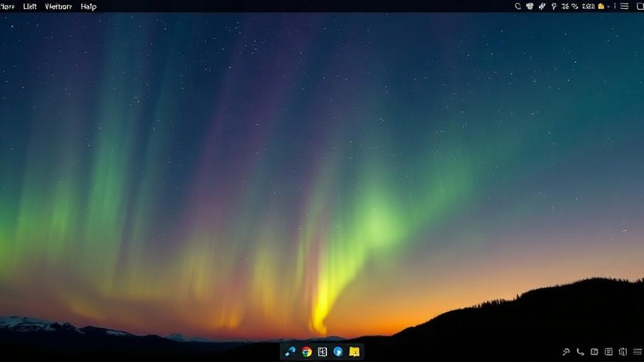Image resolution: width=644 pixels, height=362 pixels.
Task: Click the square window icon at top-right corner
Action: [640, 6]
